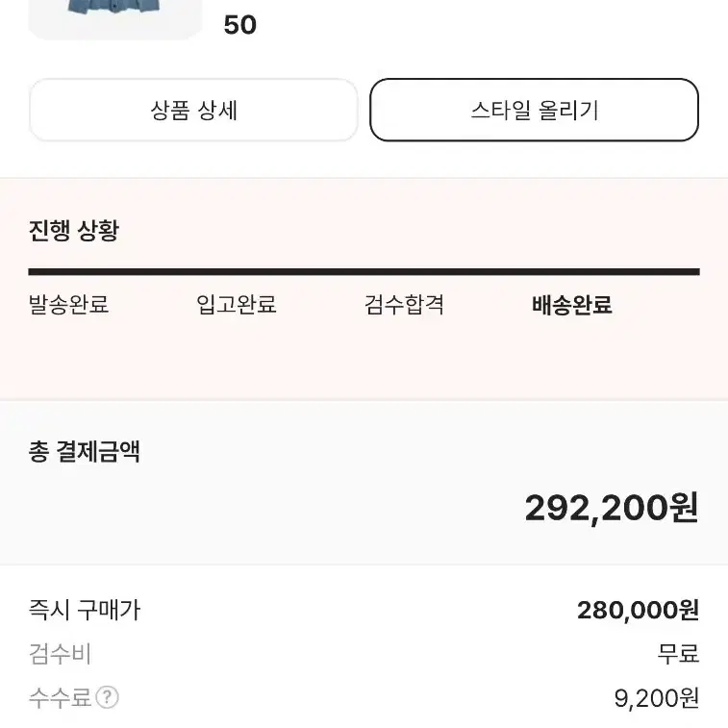The height and width of the screenshot is (728, 728).
Task: Select the 입고완료 progress step
Action: tap(237, 305)
